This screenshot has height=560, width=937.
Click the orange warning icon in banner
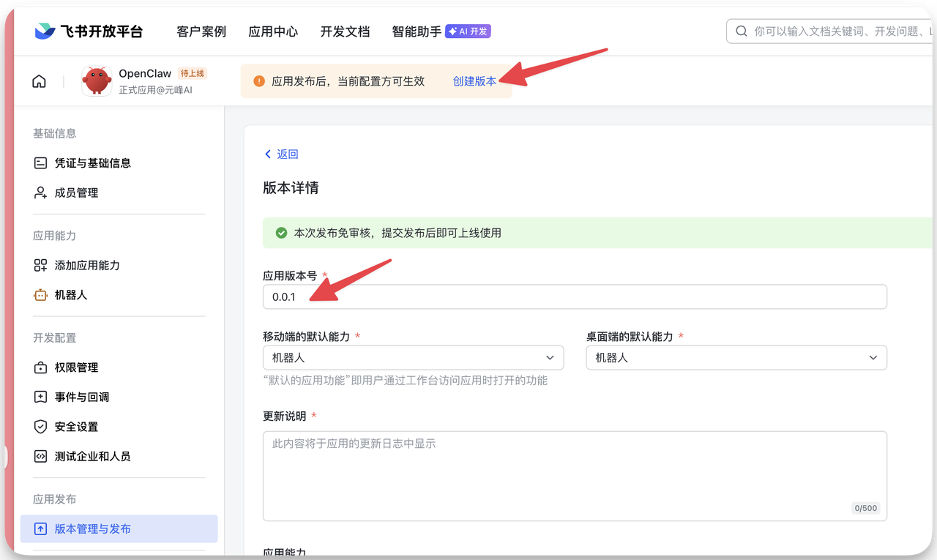click(x=259, y=81)
